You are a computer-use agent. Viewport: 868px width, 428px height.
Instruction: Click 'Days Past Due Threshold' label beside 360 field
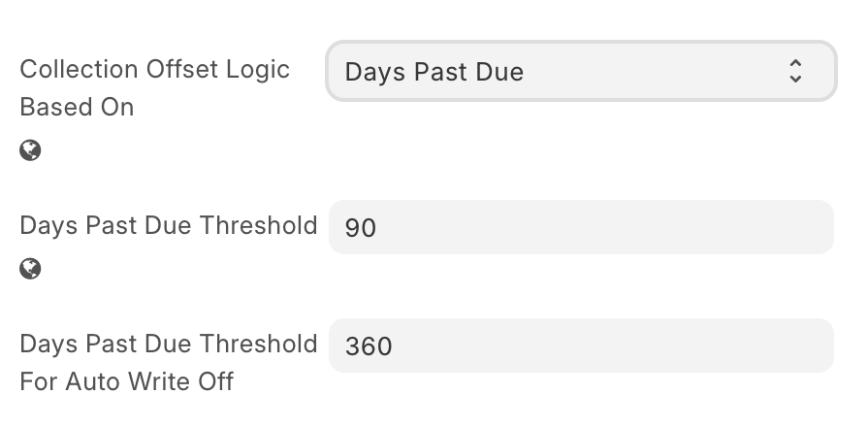point(169,344)
